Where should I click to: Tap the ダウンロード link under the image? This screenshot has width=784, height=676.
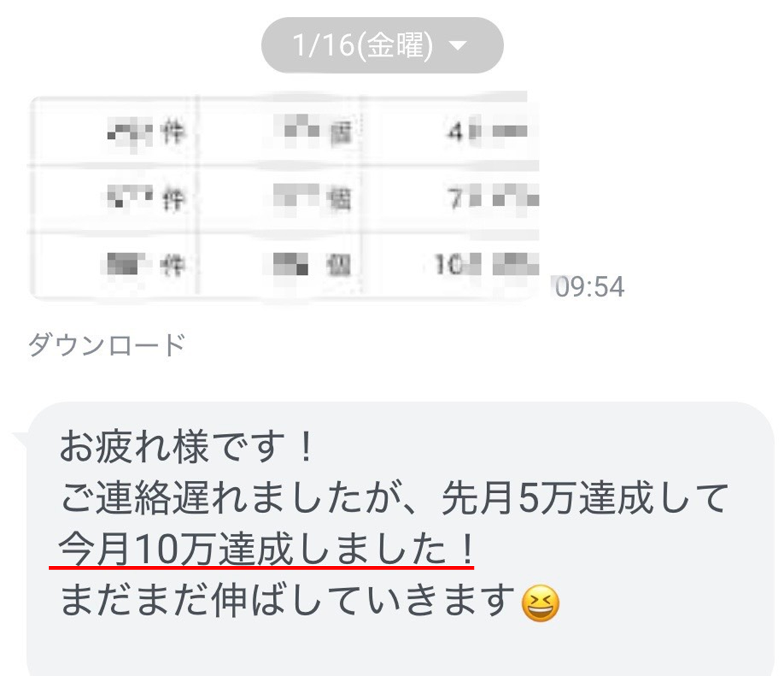click(107, 346)
